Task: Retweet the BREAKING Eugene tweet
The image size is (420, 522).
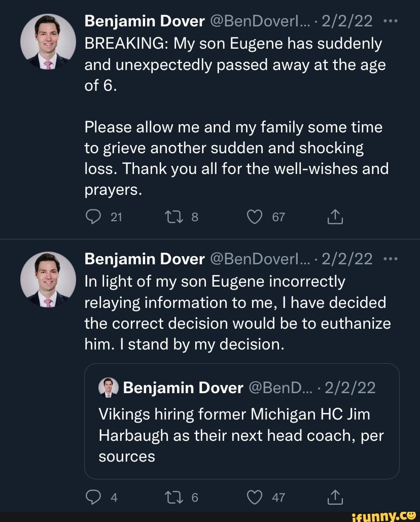Action: click(x=174, y=217)
